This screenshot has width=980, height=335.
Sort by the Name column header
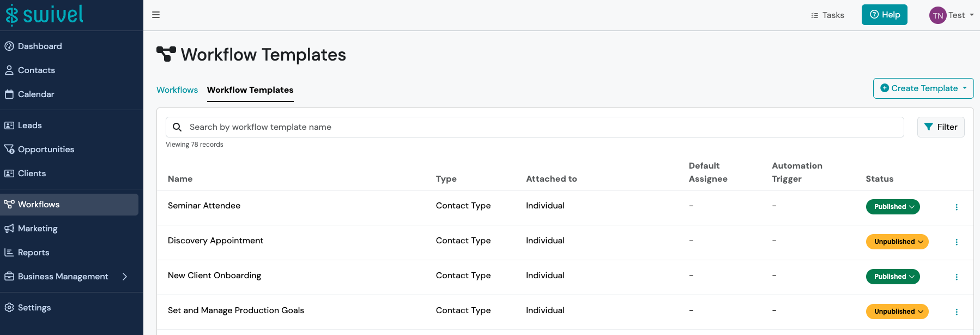pyautogui.click(x=180, y=179)
